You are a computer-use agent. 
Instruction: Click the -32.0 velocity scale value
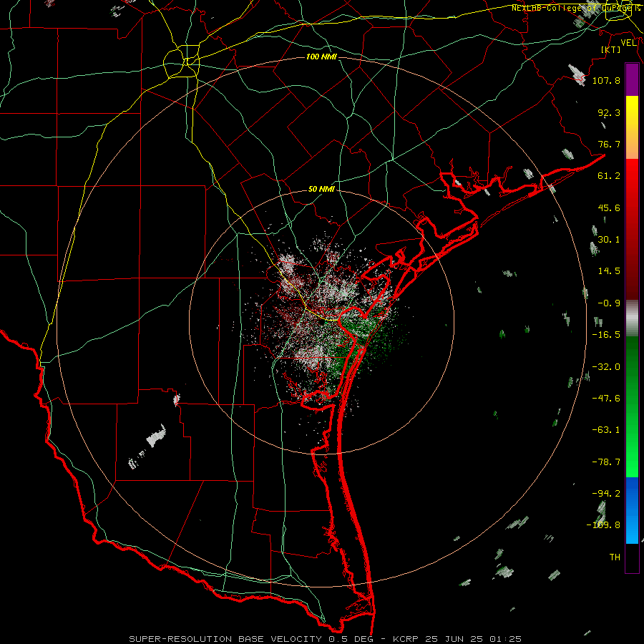[x=606, y=367]
